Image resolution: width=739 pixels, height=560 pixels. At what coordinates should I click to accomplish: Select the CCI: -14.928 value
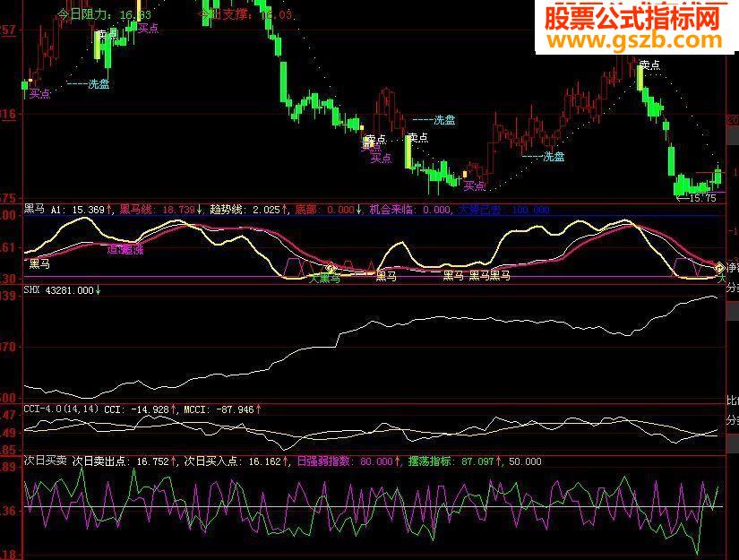pos(140,409)
